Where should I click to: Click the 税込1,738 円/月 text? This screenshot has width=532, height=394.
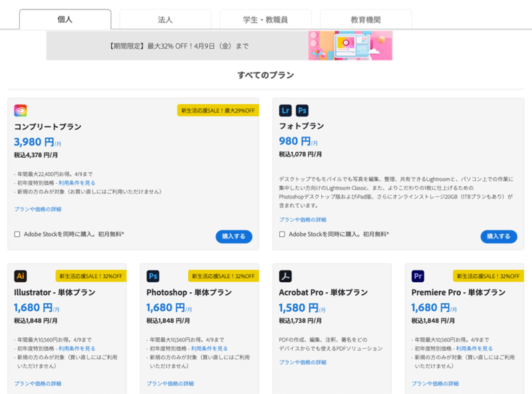(301, 320)
